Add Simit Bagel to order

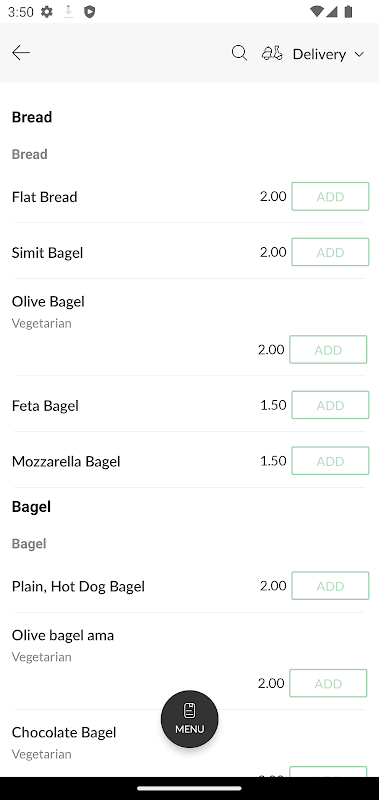(x=330, y=252)
